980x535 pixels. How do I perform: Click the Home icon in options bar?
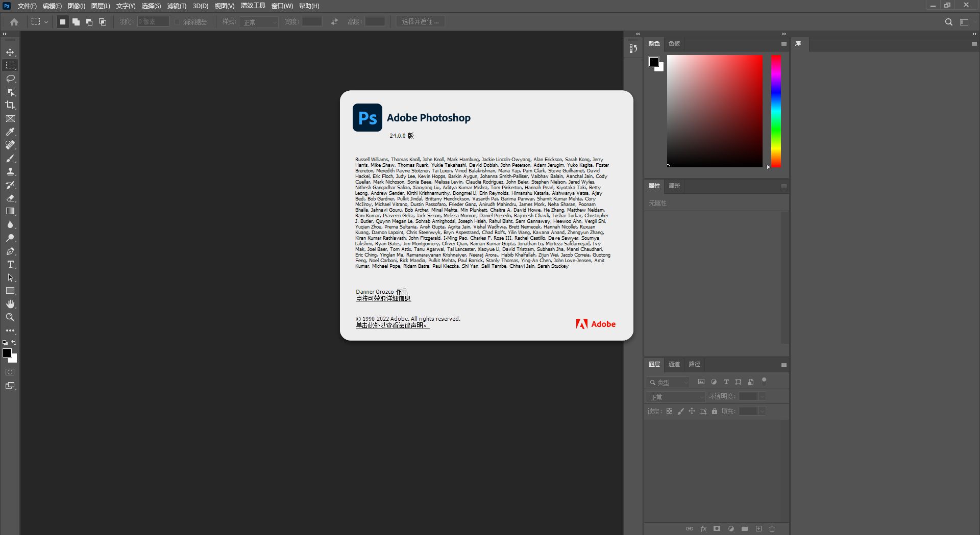pos(14,22)
